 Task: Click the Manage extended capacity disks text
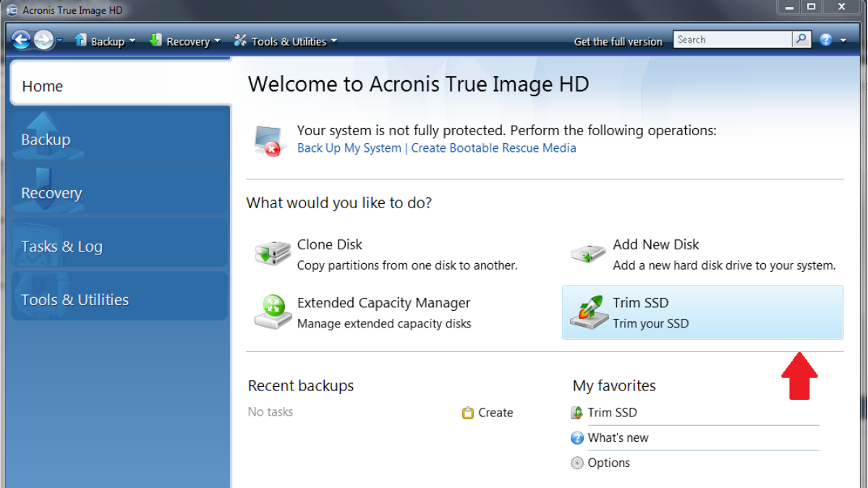(384, 324)
